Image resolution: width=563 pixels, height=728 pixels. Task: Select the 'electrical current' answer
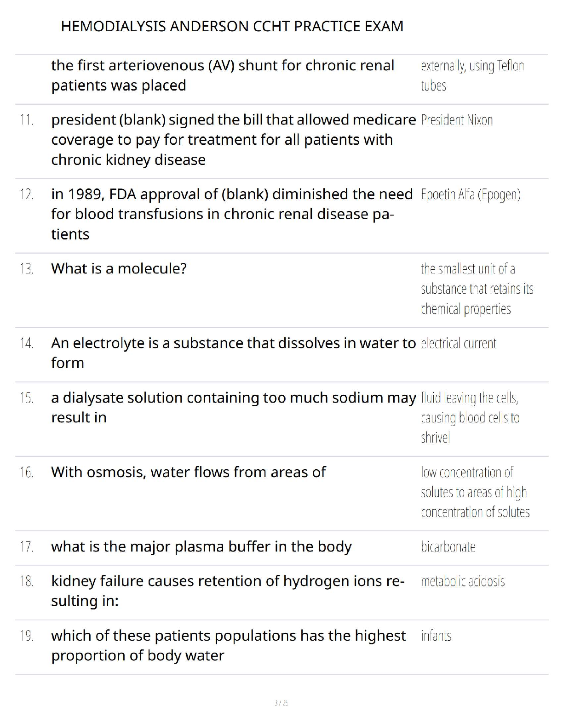[x=459, y=343]
